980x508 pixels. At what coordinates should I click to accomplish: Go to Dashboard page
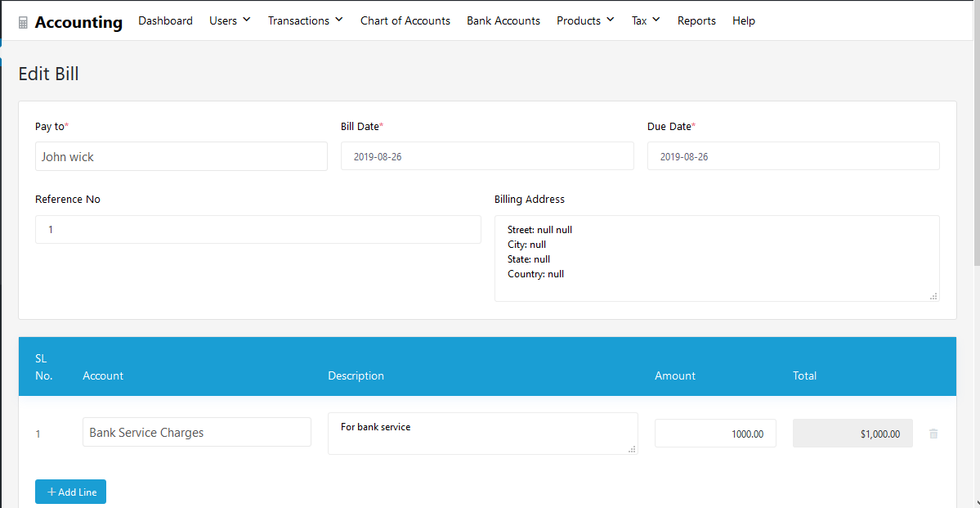pos(165,20)
